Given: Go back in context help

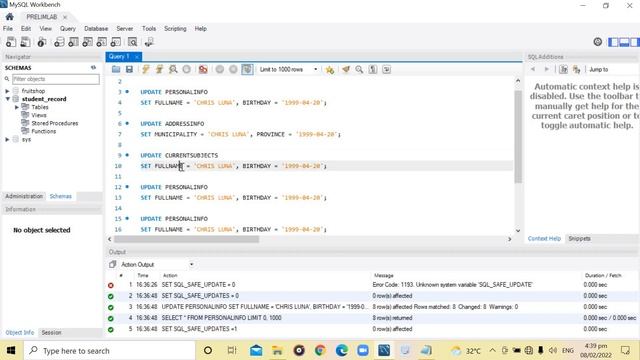Looking at the screenshot, I should tap(533, 69).
